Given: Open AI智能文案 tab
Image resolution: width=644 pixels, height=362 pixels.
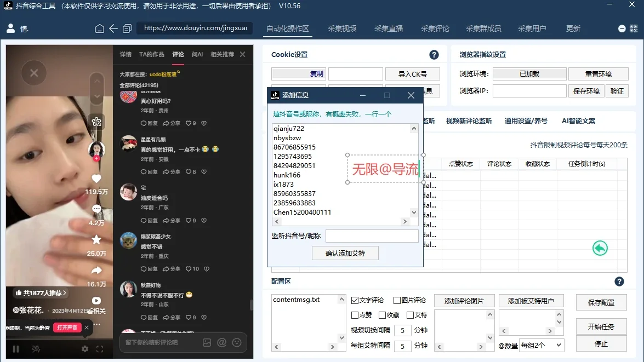Looking at the screenshot, I should point(578,120).
